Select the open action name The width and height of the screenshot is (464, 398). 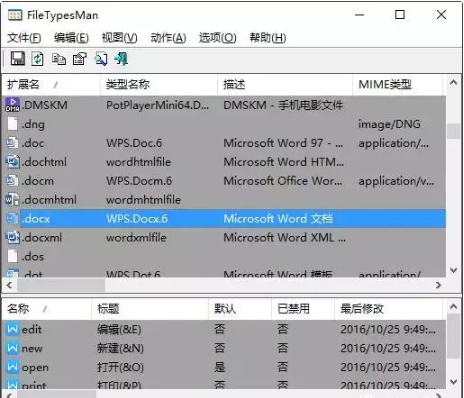coord(35,368)
